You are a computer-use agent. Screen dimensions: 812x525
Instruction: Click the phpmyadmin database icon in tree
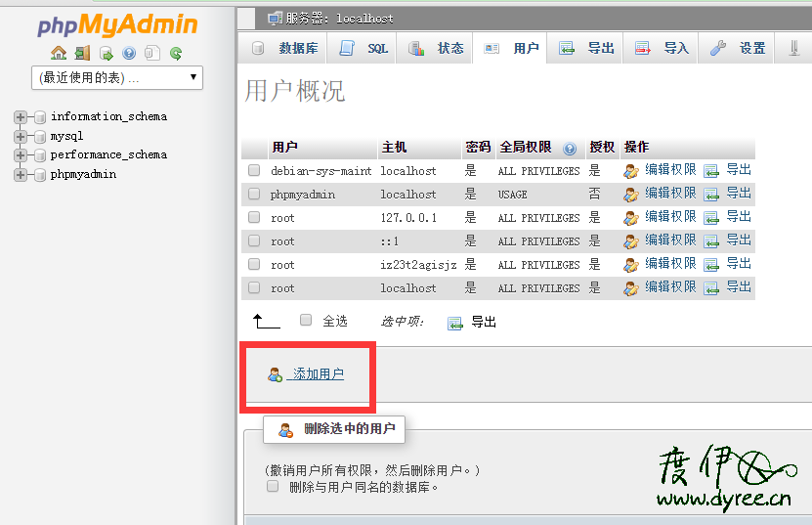pos(40,175)
